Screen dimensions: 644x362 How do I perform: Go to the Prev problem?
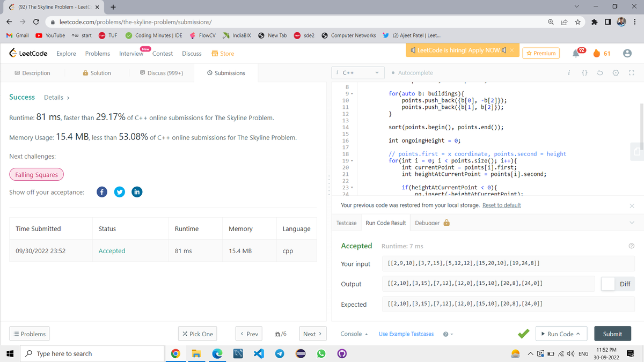248,334
